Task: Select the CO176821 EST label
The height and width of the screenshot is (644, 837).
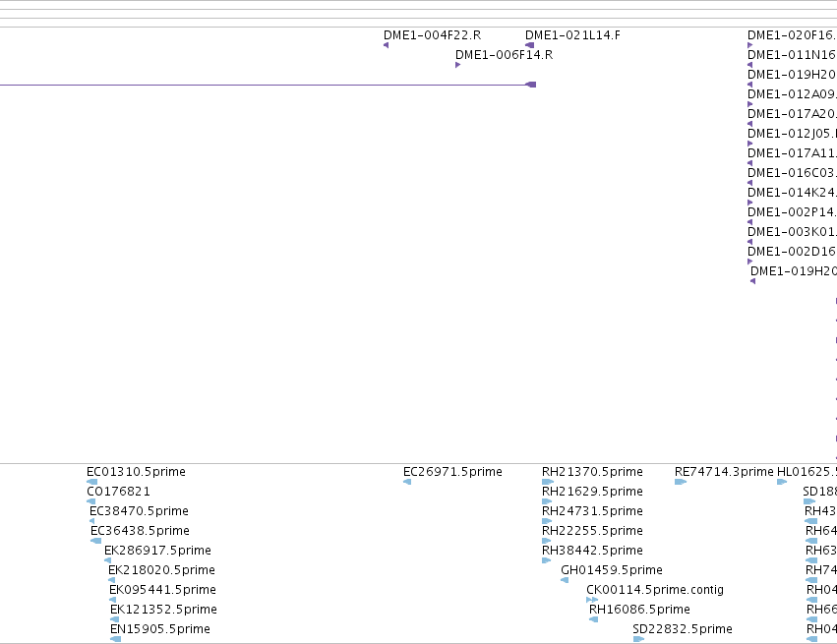Action: point(118,492)
